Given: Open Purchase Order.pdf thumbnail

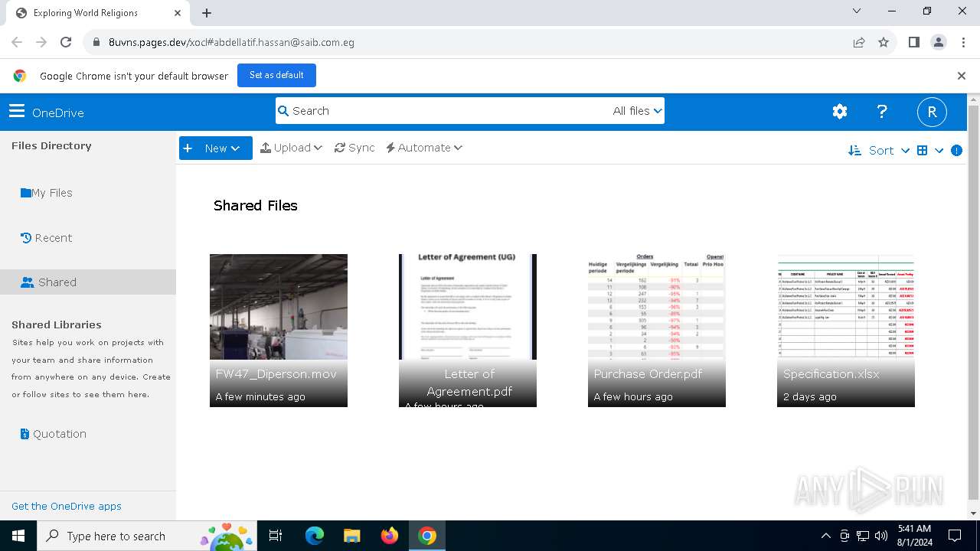Looking at the screenshot, I should click(657, 331).
